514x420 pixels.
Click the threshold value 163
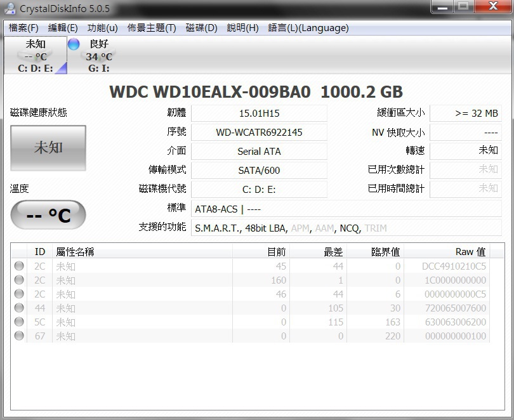coord(393,322)
